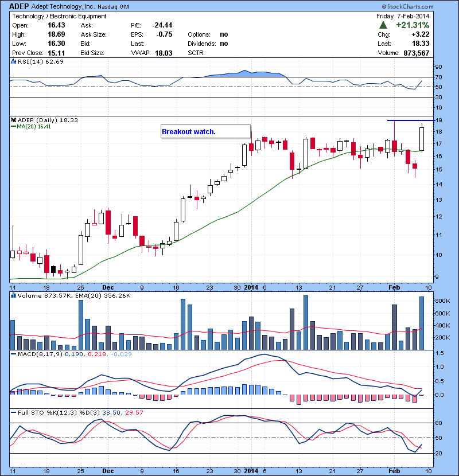Click the 'Ask Size:' label
Image resolution: width=459 pixels, height=476 pixels.
(x=94, y=34)
